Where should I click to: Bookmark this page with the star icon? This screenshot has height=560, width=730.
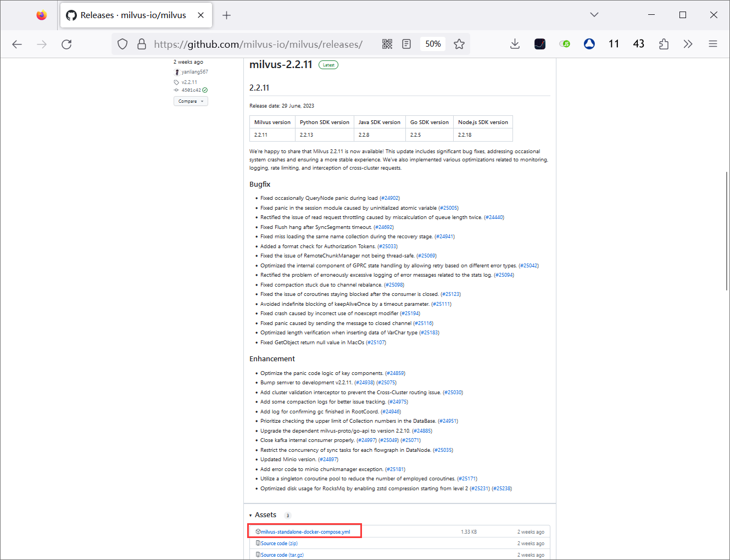coord(459,44)
